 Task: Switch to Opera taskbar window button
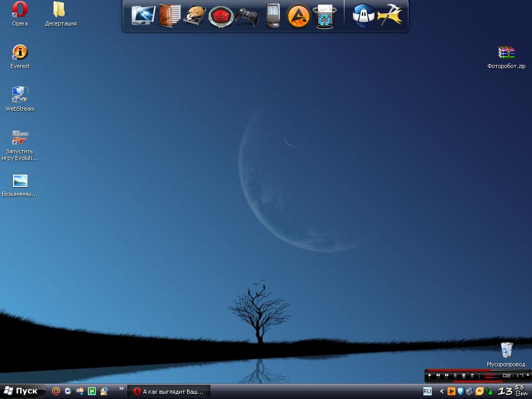169,391
